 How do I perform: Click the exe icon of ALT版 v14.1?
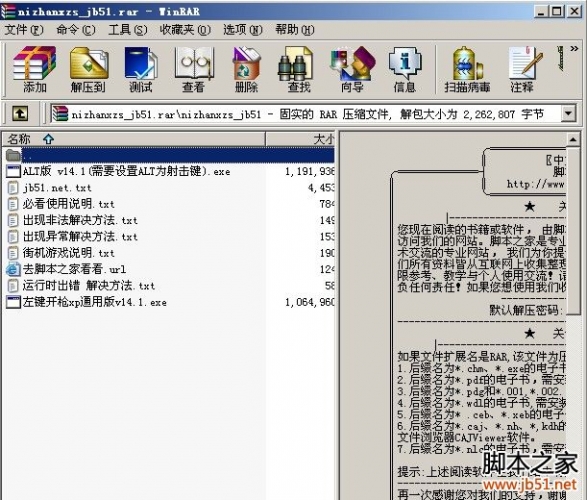[13, 171]
